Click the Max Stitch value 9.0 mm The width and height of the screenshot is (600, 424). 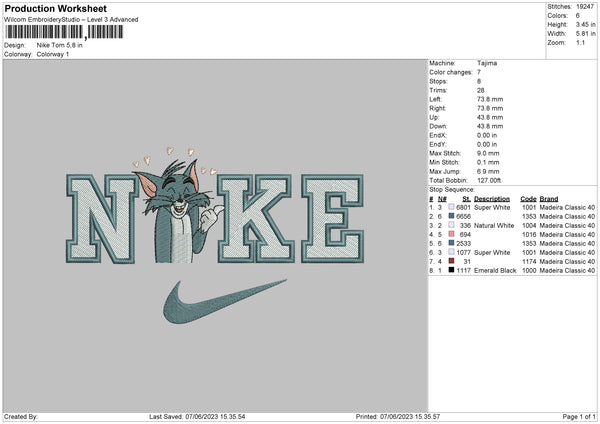[488, 153]
